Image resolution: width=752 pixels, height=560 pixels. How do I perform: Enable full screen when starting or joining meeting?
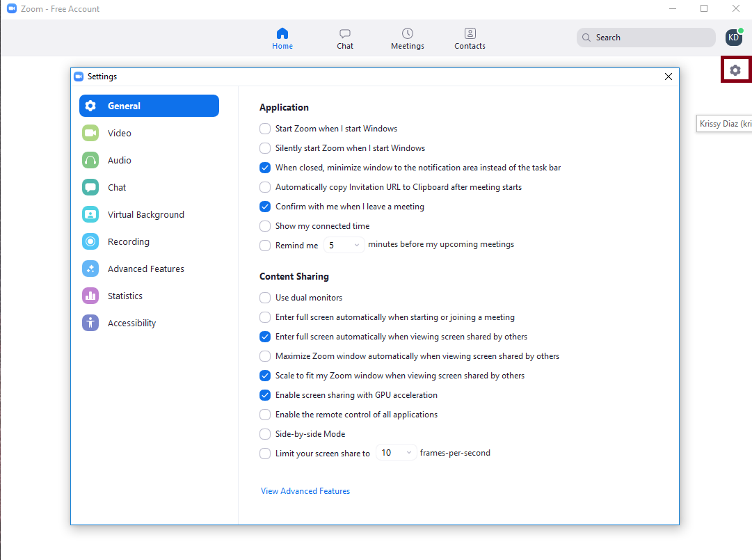pyautogui.click(x=265, y=317)
